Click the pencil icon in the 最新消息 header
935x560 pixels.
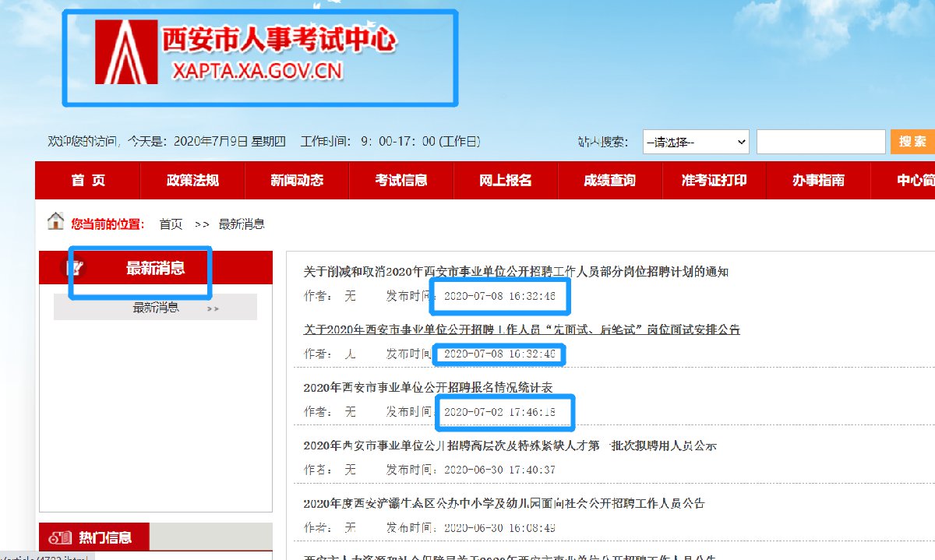[75, 269]
